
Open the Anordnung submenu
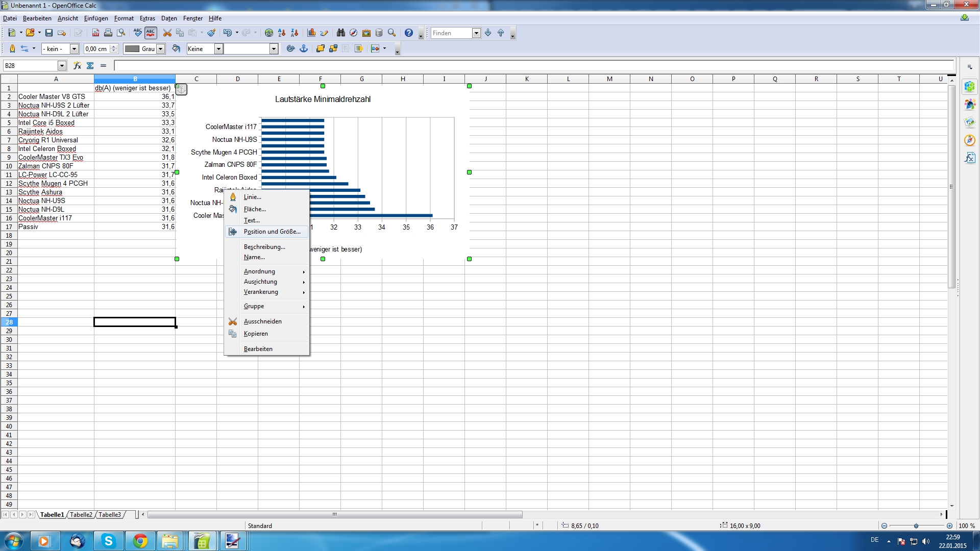(x=267, y=271)
